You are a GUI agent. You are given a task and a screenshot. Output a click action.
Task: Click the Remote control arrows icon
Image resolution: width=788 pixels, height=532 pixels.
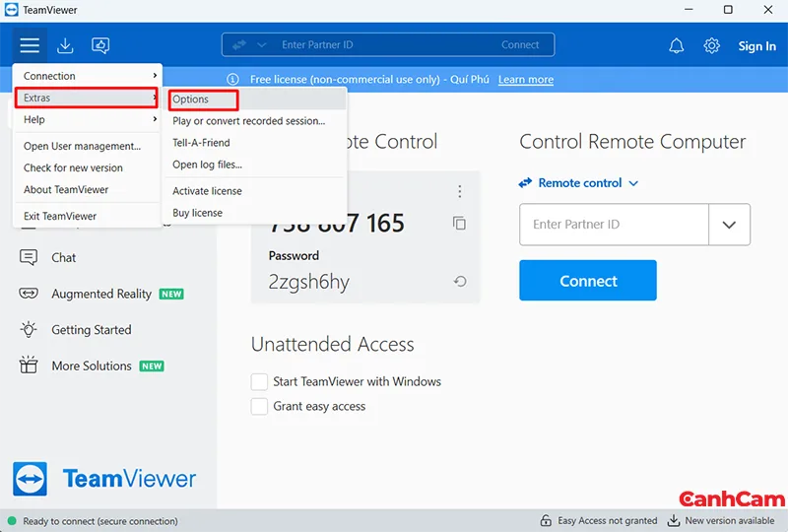[x=525, y=183]
